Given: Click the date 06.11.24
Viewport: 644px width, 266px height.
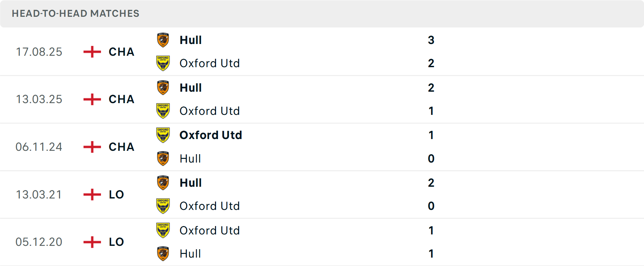Looking at the screenshot, I should tap(39, 147).
